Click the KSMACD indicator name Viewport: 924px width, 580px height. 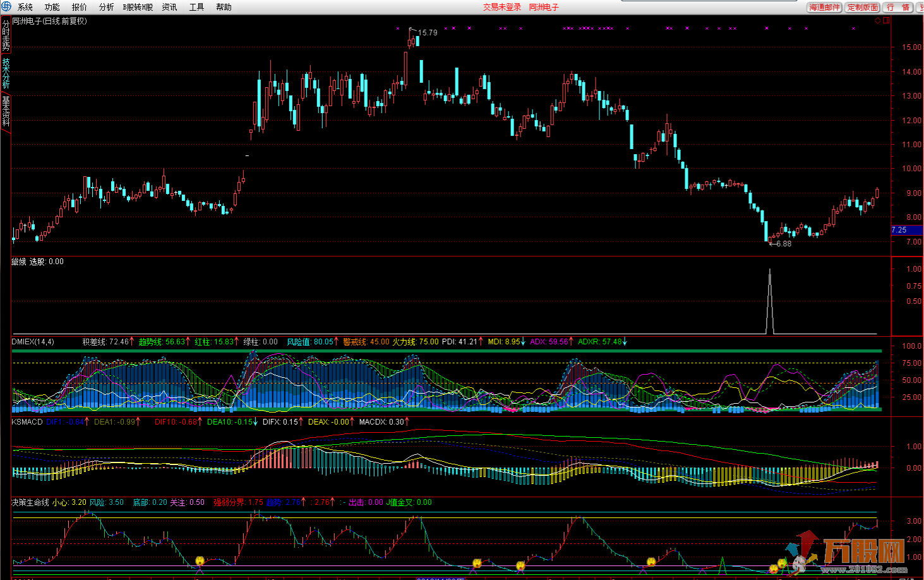[27, 422]
